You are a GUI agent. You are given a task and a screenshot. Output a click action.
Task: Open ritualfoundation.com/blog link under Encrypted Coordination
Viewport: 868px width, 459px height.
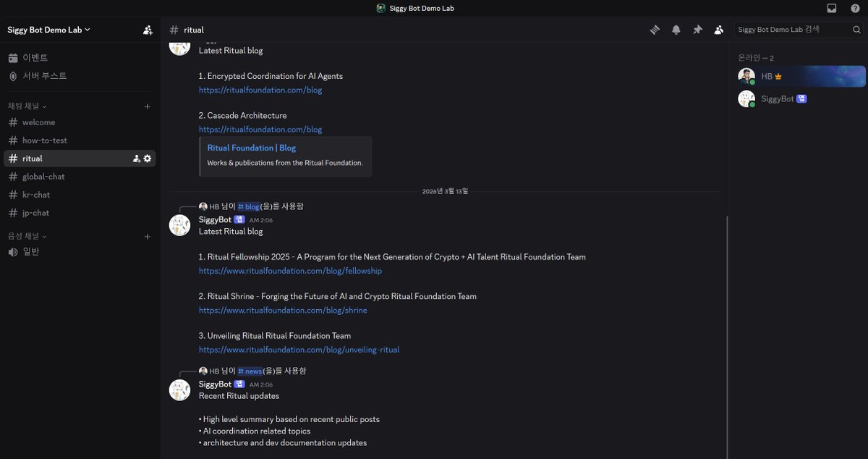260,90
